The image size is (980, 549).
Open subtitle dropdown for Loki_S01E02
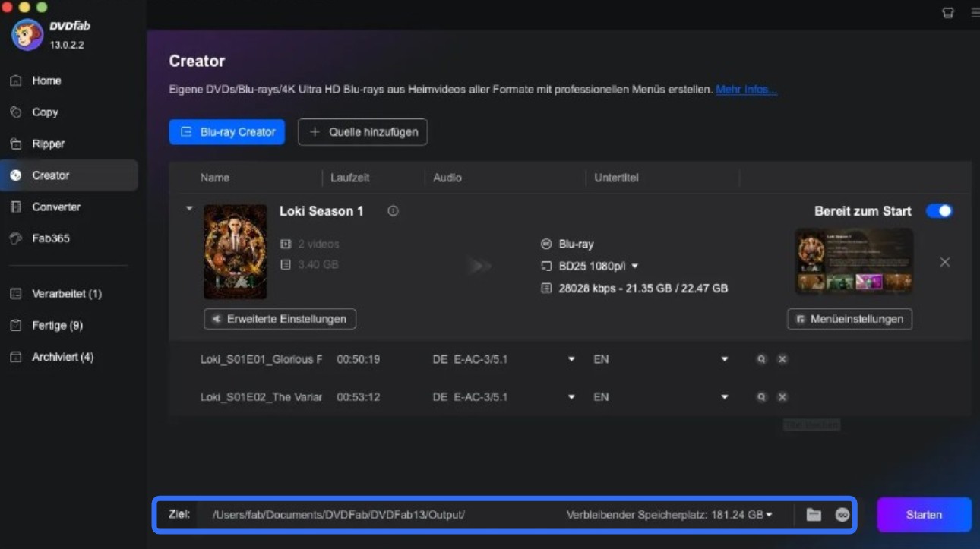tap(724, 397)
